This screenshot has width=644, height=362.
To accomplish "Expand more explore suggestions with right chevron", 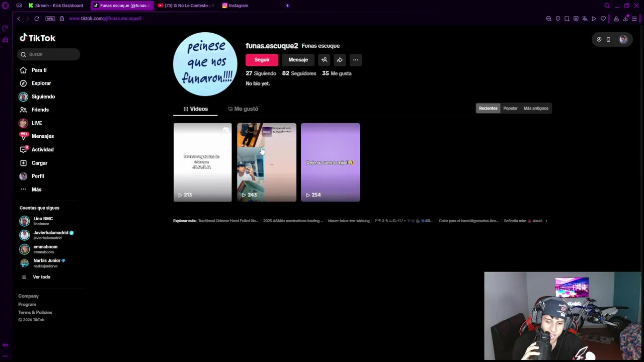I will (x=546, y=221).
